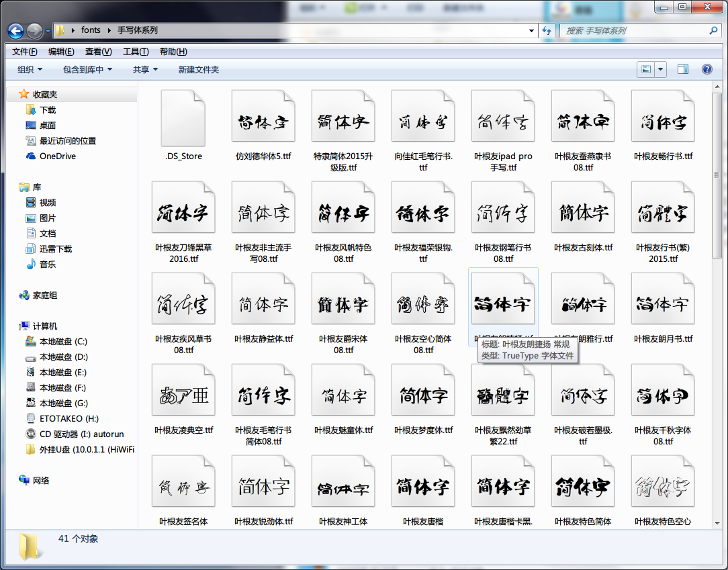Select 叶根友畅行书.ttf icon
The height and width of the screenshot is (570, 728).
663,116
